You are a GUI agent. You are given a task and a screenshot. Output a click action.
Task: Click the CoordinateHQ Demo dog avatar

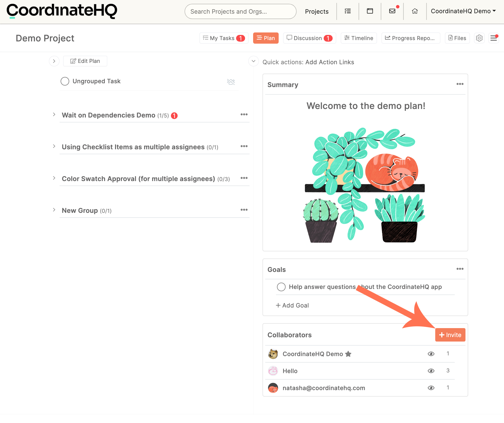[x=273, y=354]
